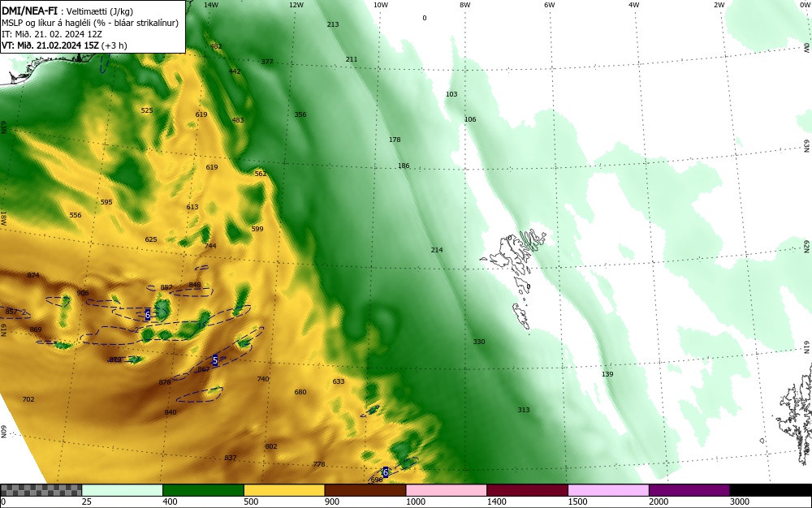Click the CAPE value 778
This screenshot has width=812, height=508.
319,464
